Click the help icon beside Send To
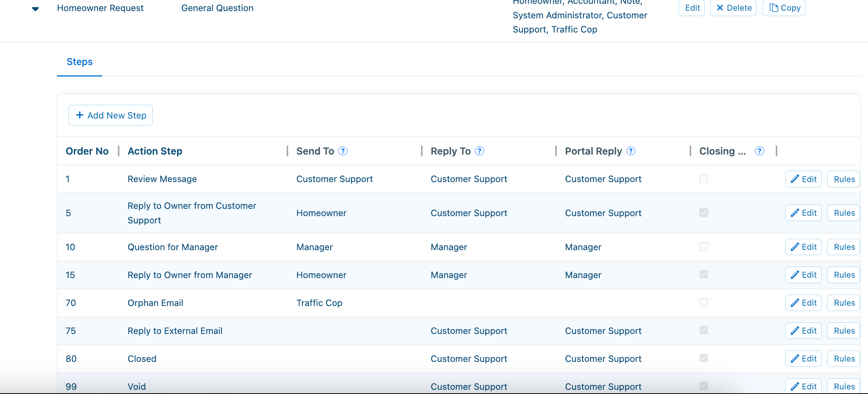Viewport: 868px width, 394px height. click(343, 151)
